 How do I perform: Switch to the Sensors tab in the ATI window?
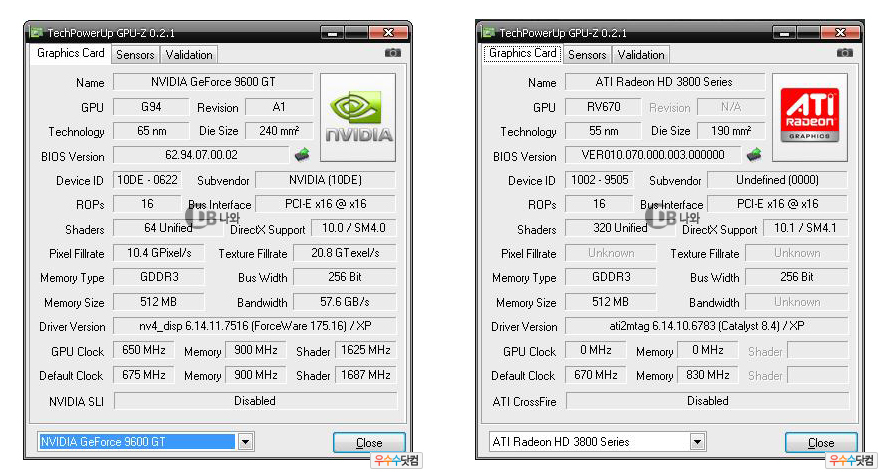coord(587,55)
